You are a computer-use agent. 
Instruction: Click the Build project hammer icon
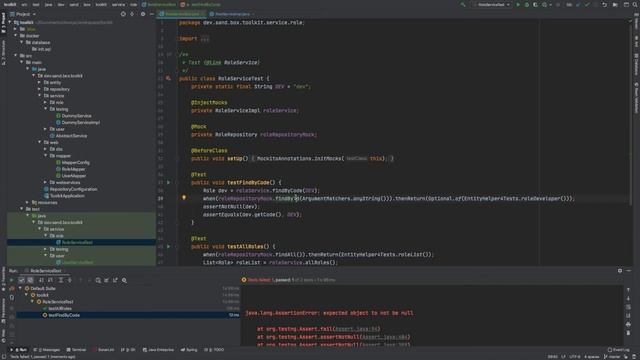coord(462,5)
